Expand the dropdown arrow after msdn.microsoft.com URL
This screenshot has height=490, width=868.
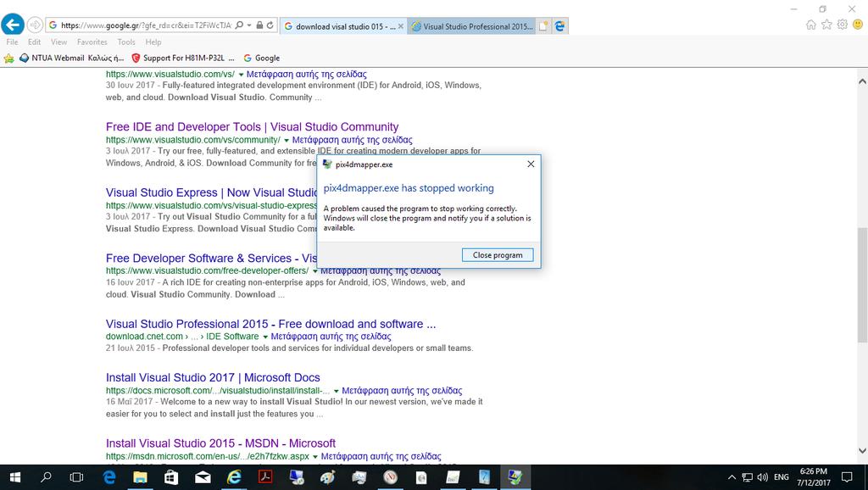point(315,457)
